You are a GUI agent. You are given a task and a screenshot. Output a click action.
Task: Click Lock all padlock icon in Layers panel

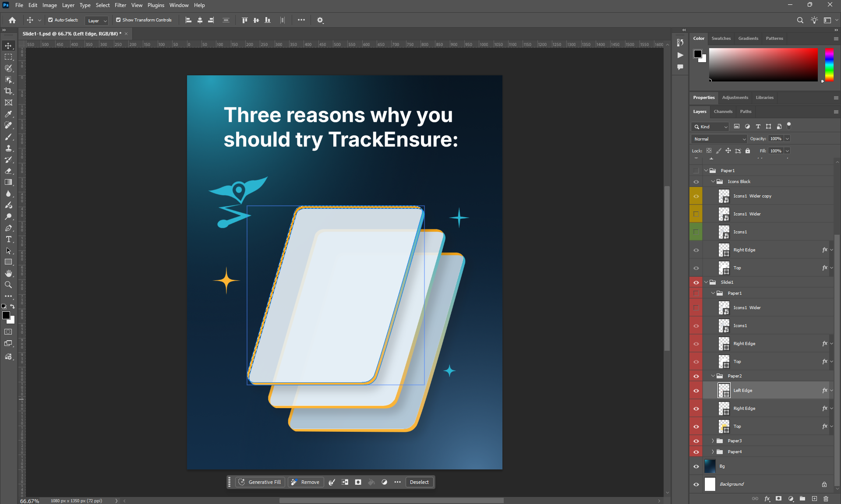(748, 151)
